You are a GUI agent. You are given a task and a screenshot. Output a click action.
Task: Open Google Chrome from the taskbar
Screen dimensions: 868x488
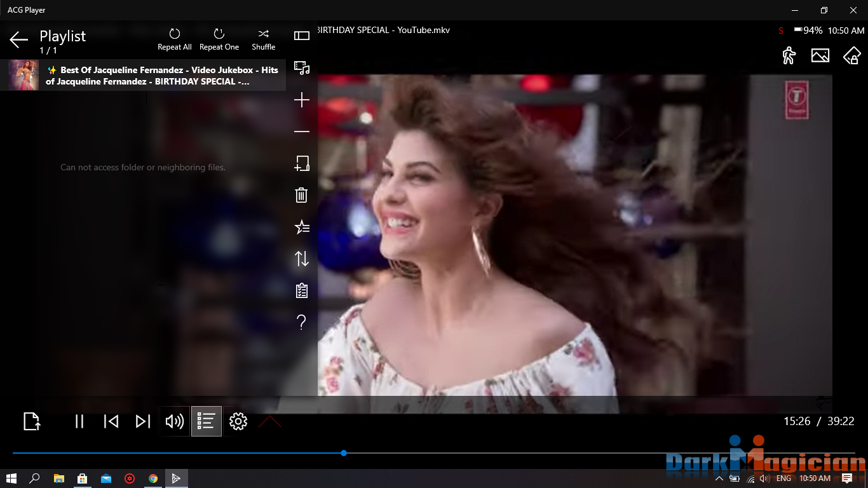pos(153,478)
